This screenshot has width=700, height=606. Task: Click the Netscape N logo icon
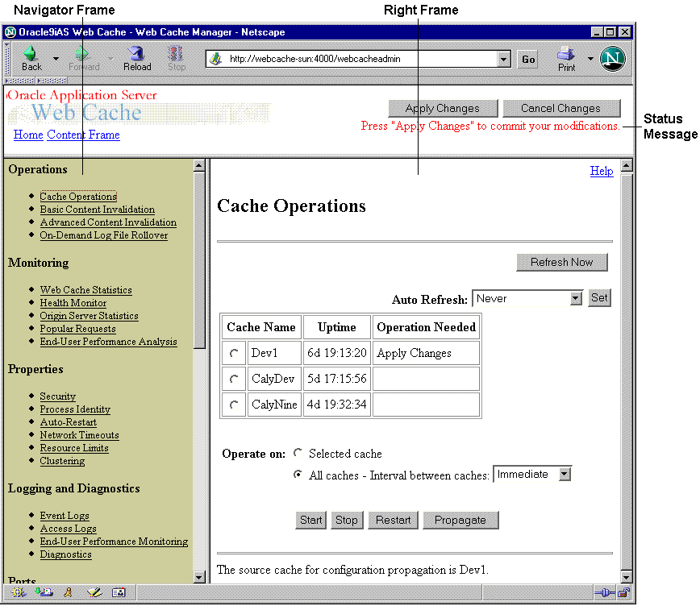(x=613, y=59)
